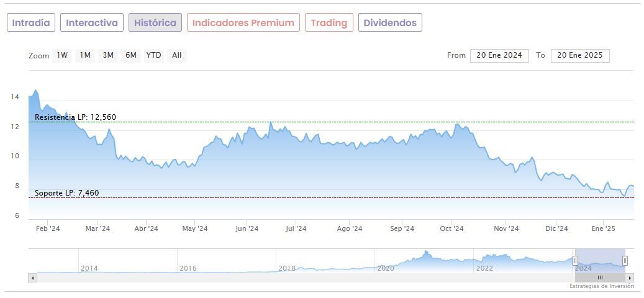The height and width of the screenshot is (298, 644).
Task: Click the navigator scrollbar thumb grip
Action: click(600, 278)
